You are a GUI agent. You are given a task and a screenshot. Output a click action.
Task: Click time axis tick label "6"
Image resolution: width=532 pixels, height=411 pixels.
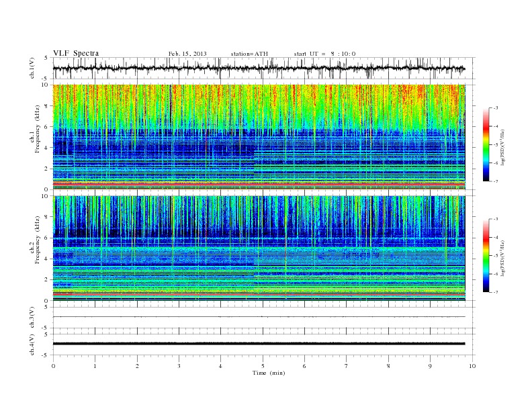pos(304,366)
